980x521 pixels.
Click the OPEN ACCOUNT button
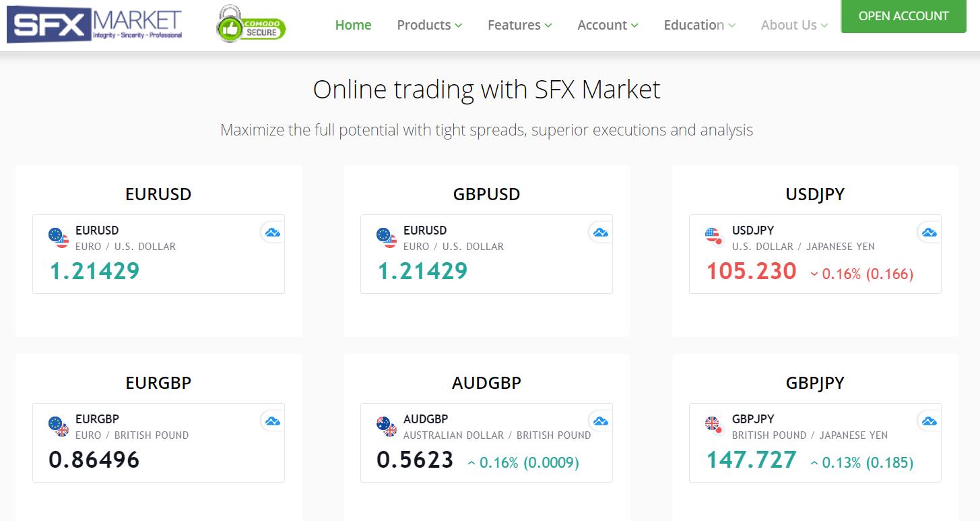(x=903, y=16)
